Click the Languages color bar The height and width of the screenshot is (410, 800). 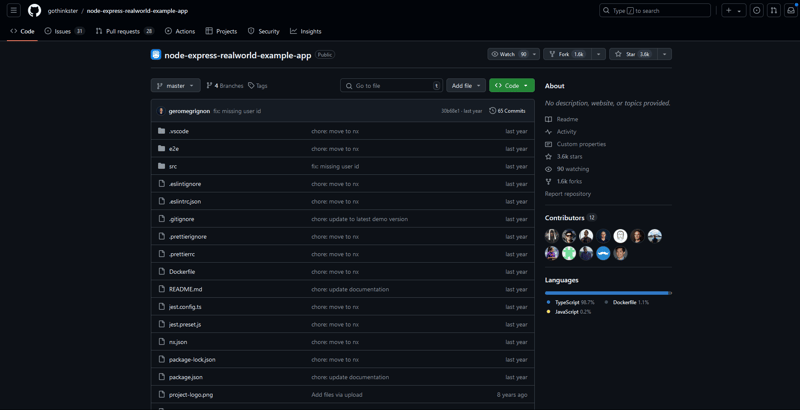[x=608, y=293]
